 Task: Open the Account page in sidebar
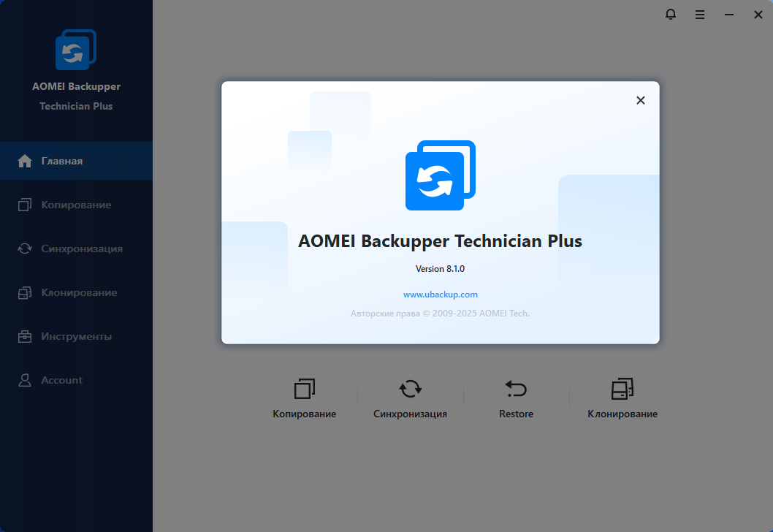61,380
